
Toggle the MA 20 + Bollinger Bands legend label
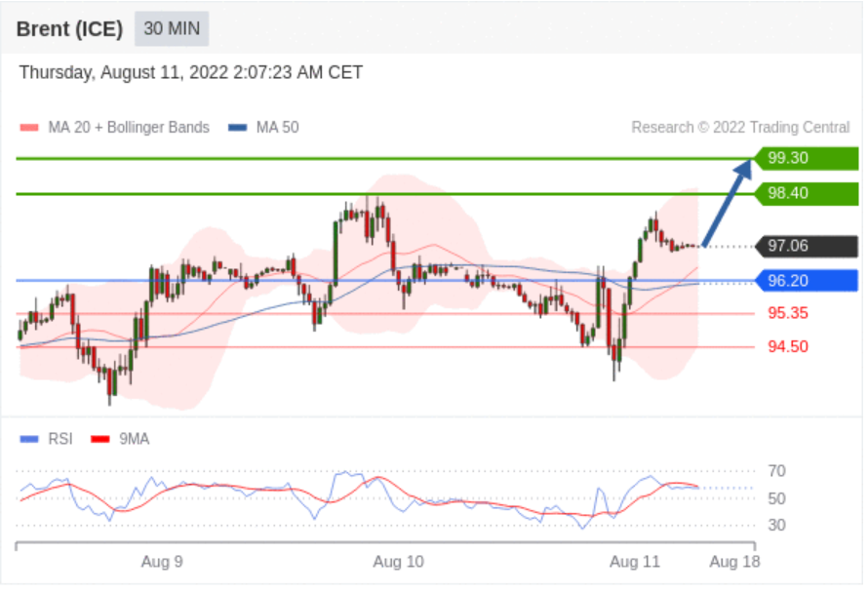[x=128, y=128]
